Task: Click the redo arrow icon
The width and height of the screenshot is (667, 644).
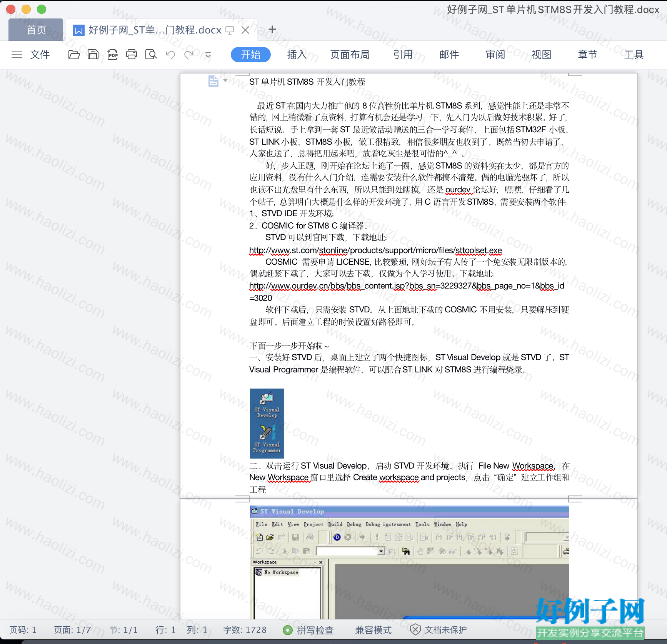Action: pyautogui.click(x=189, y=55)
